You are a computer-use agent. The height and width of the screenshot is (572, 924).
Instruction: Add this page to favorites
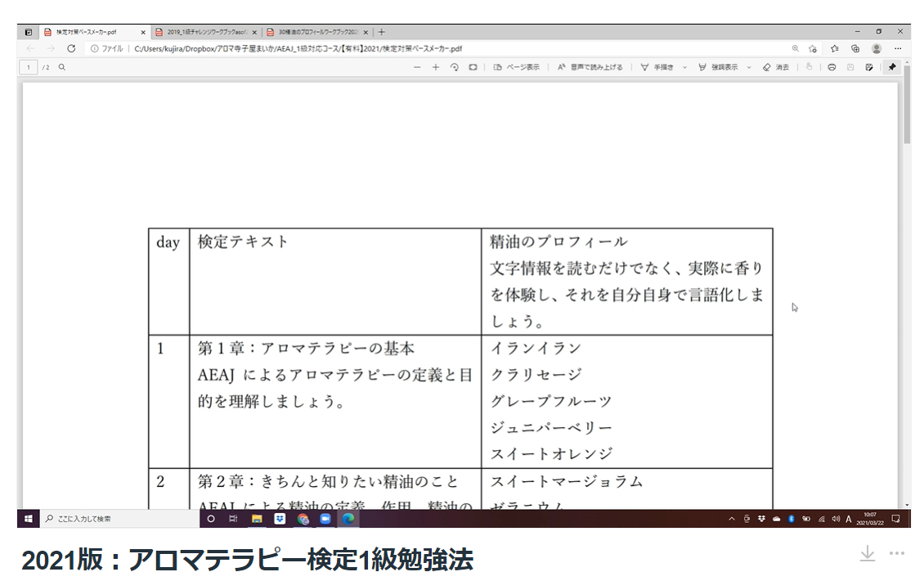click(813, 48)
